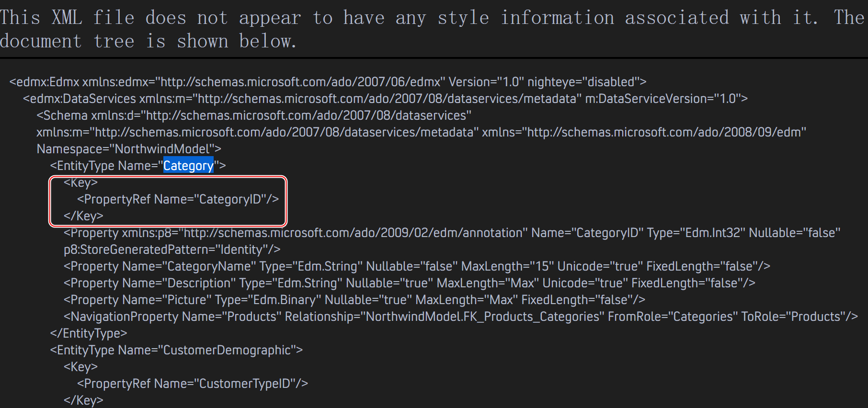Click the edmx:Edmx root element line

click(328, 82)
